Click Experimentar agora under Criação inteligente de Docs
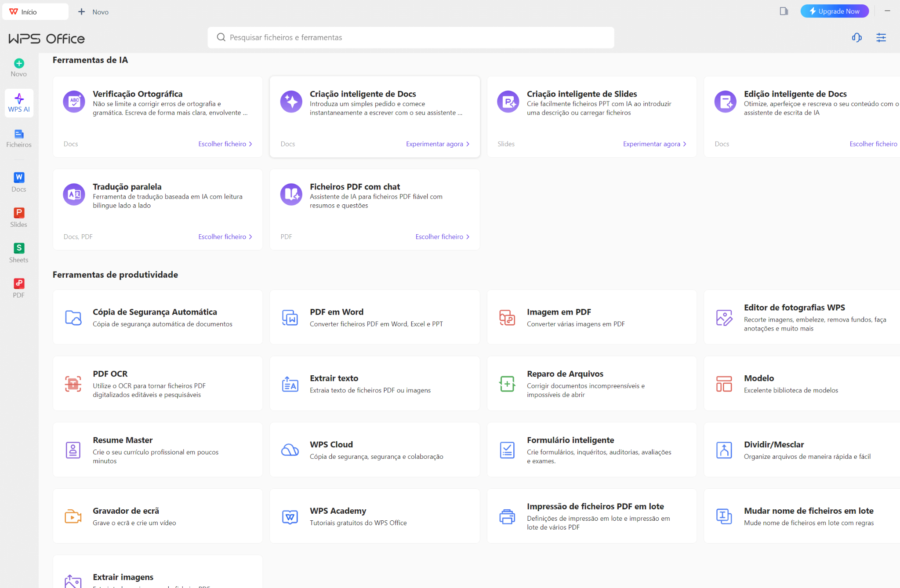Viewport: 900px width, 588px height. coord(438,144)
